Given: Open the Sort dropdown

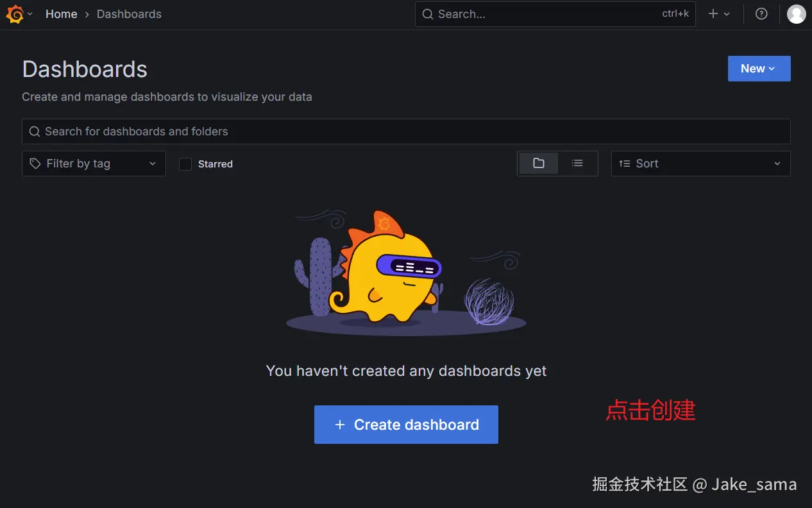Looking at the screenshot, I should tap(700, 164).
